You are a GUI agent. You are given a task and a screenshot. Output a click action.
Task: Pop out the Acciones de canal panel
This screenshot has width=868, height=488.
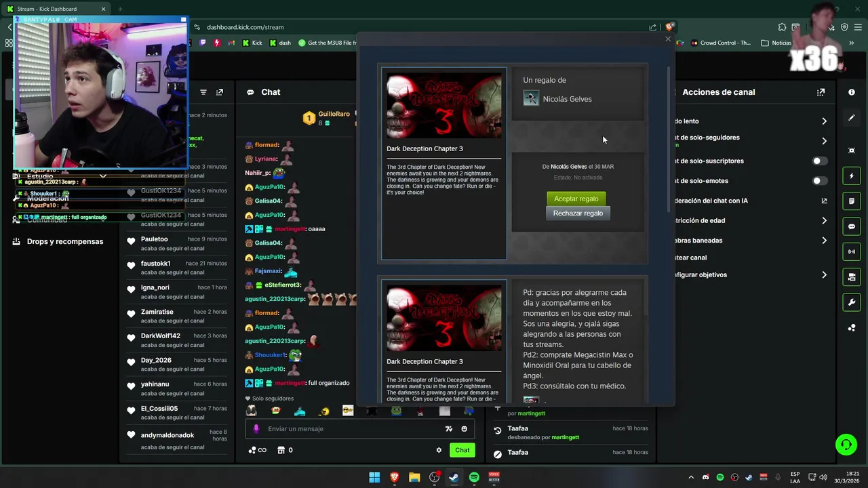tap(821, 92)
